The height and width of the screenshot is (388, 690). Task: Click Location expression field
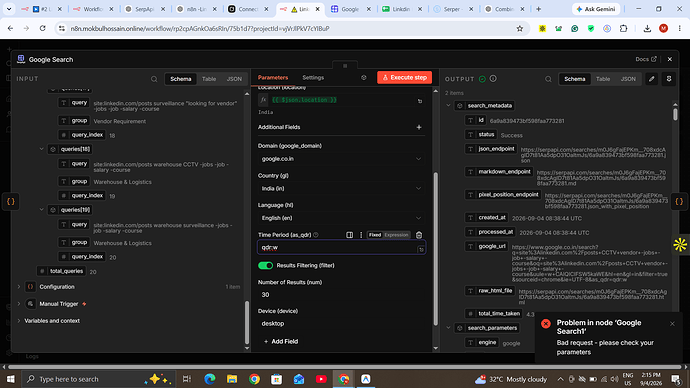[341, 100]
